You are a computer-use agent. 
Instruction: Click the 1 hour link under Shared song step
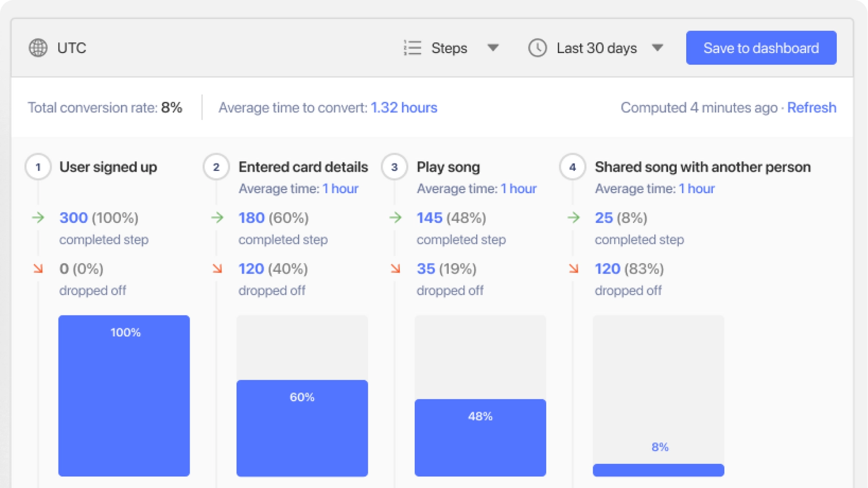[696, 188]
